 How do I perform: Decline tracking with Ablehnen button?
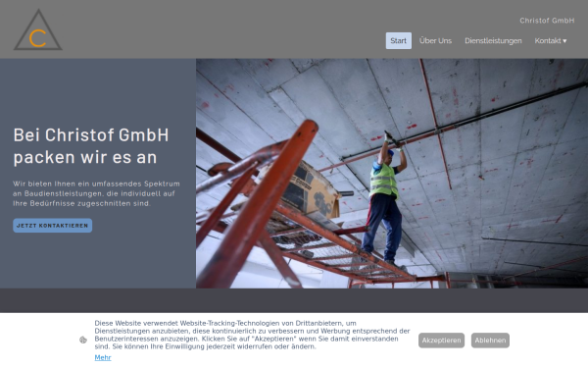click(490, 341)
